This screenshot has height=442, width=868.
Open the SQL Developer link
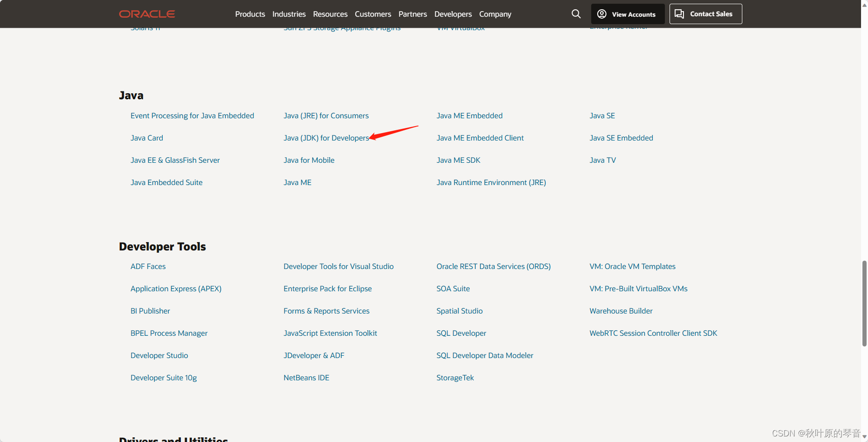point(461,333)
